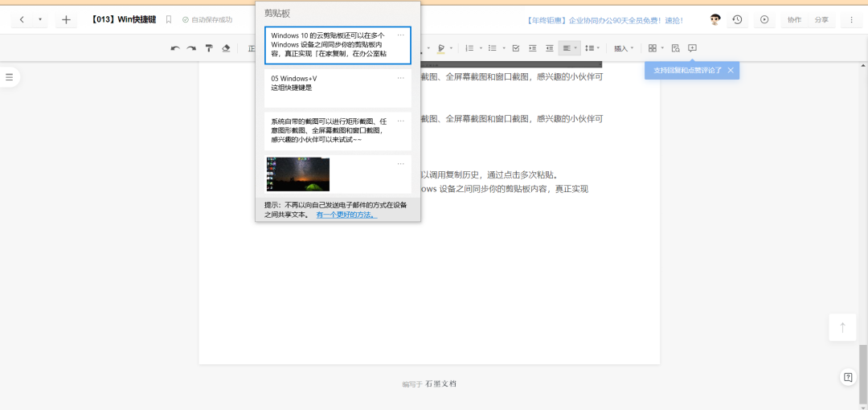Select the starry sky image clipboard thumbnail
This screenshot has height=410, width=868.
298,174
